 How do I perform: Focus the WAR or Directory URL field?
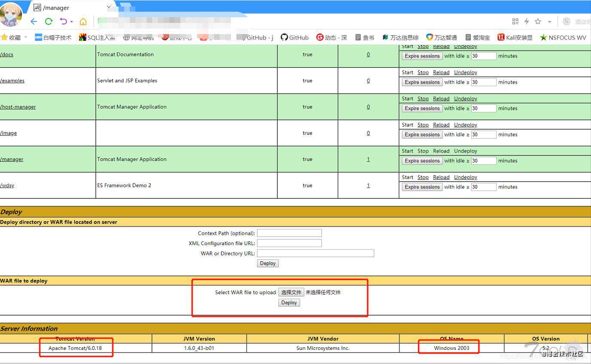(315, 253)
